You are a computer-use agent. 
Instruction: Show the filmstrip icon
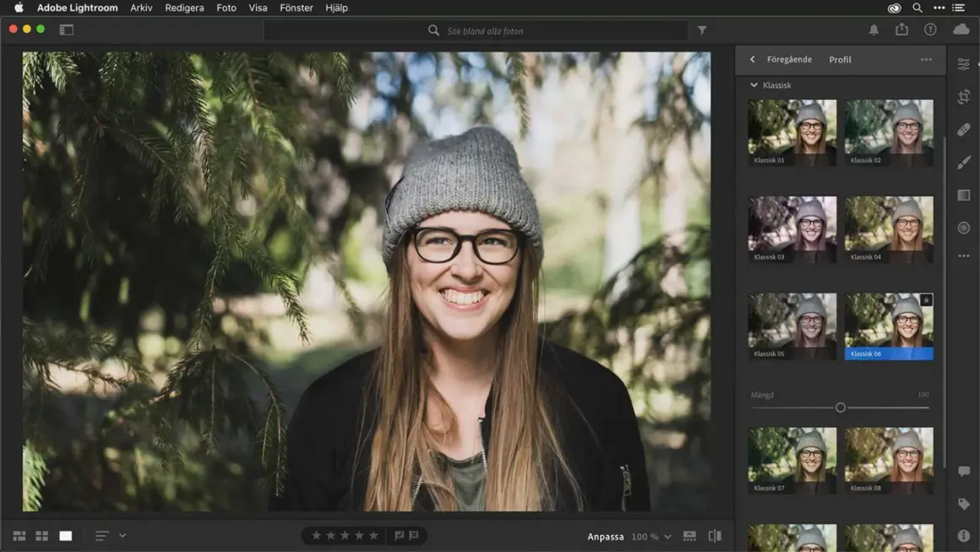coord(689,536)
